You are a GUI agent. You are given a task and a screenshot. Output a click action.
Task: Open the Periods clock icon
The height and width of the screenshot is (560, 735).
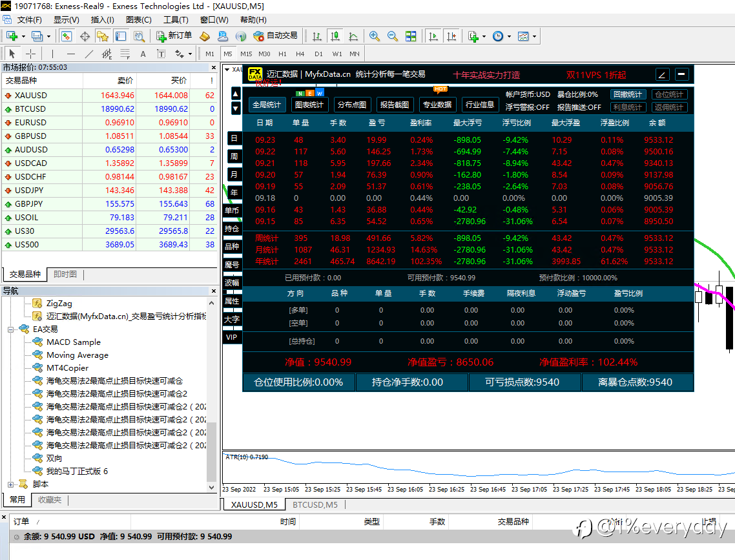tap(498, 36)
